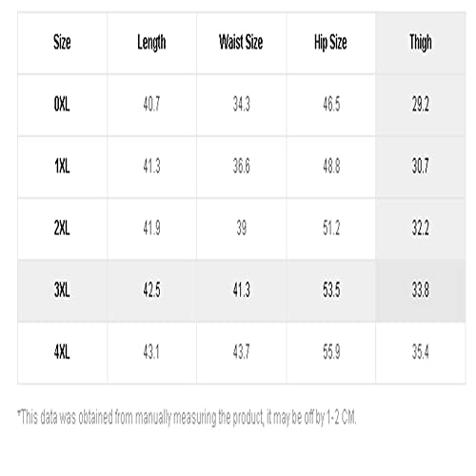Click the Waist Size header
Screen dimensions: 476x476
241,42
